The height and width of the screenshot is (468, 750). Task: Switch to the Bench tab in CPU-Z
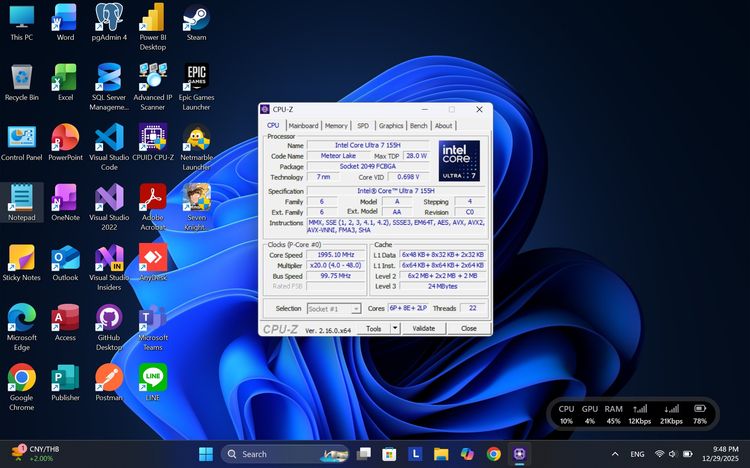[x=419, y=125]
